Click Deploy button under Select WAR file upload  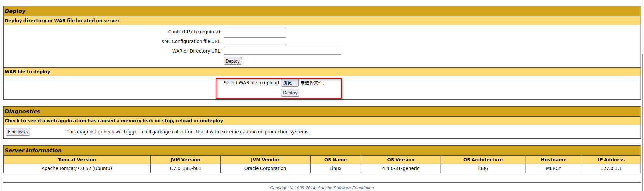(290, 93)
